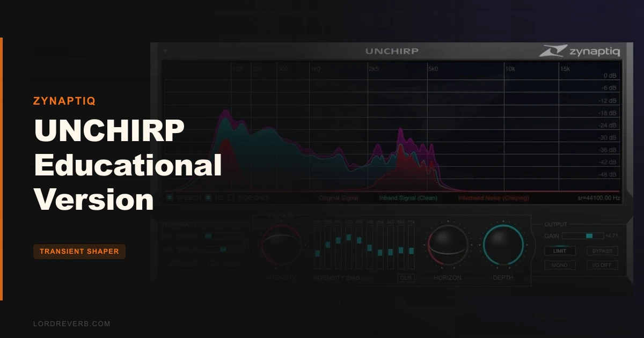Enable the I/O DIFF button
This screenshot has height=338, width=644.
(x=602, y=265)
